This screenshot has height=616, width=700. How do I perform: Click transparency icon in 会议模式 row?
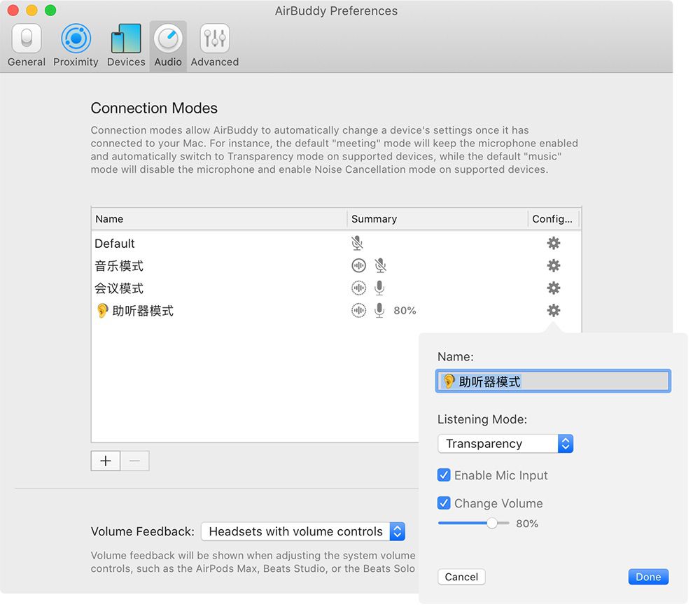point(358,288)
